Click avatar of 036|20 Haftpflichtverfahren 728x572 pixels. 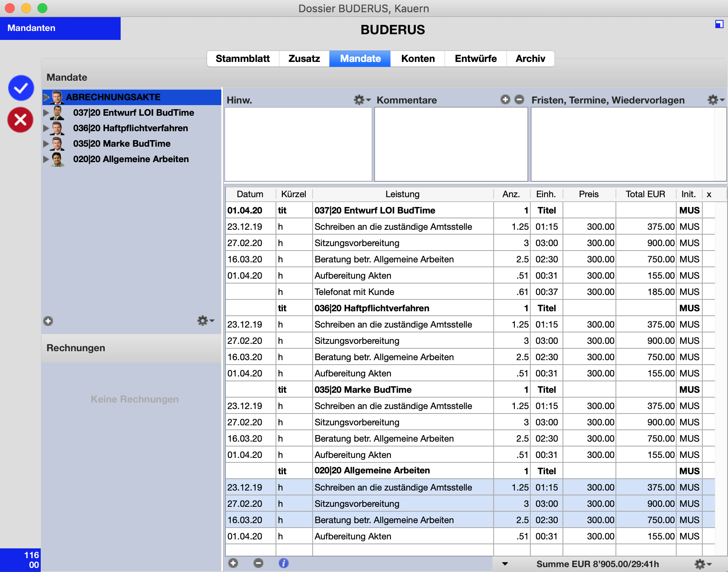pos(57,128)
